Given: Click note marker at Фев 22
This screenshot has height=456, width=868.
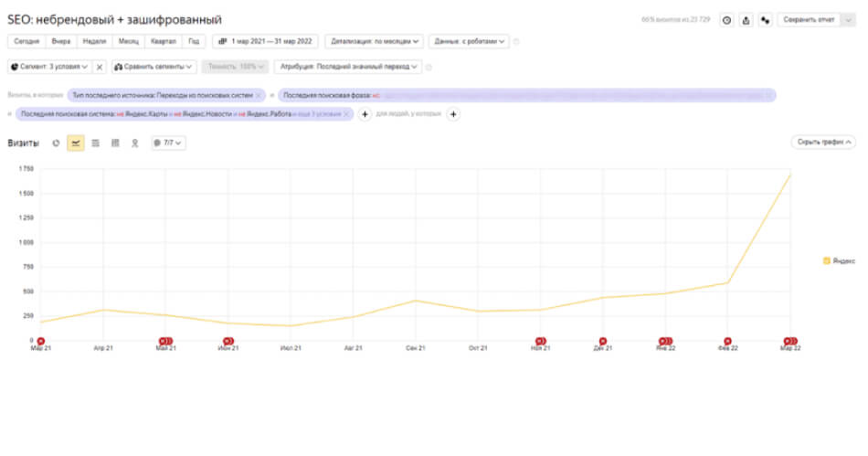Looking at the screenshot, I should click(x=728, y=342).
